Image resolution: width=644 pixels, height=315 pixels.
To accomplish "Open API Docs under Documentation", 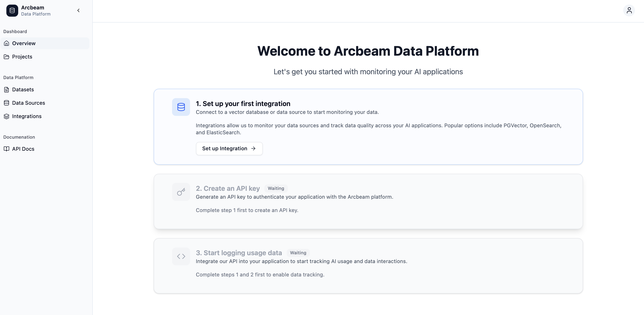I will coord(23,149).
